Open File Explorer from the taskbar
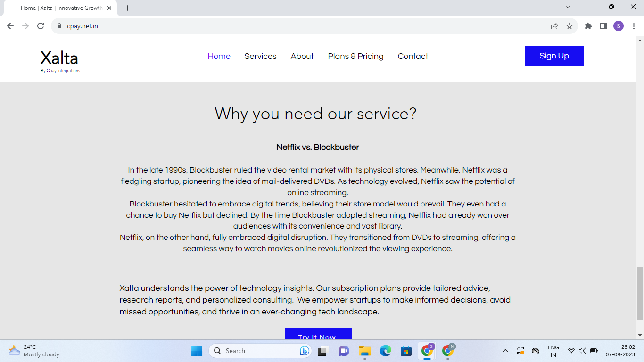Image resolution: width=644 pixels, height=362 pixels. [364, 351]
